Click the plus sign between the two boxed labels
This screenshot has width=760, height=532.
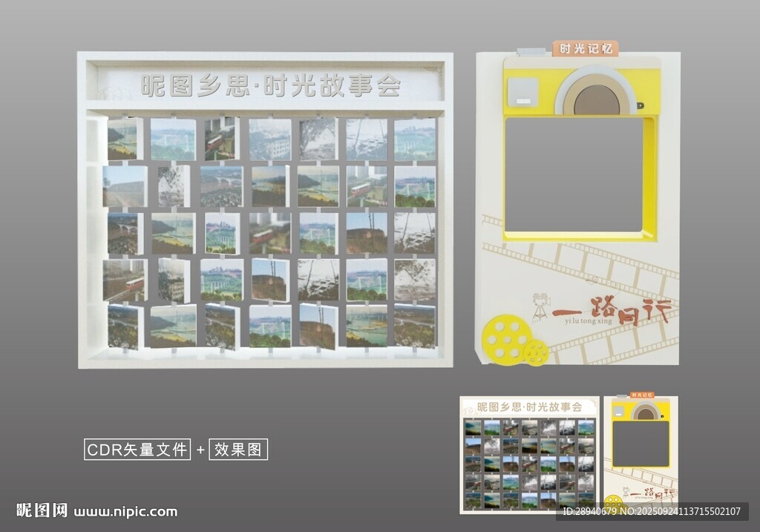point(200,450)
